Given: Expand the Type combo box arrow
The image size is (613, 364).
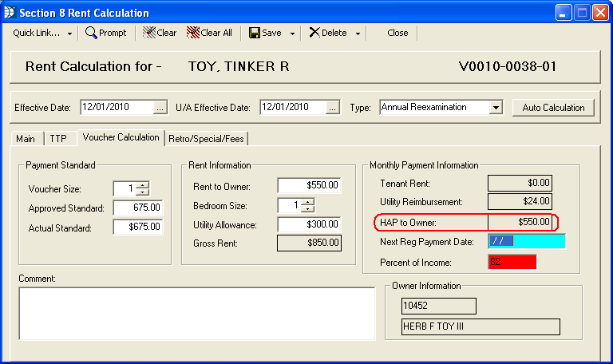Looking at the screenshot, I should coord(496,108).
